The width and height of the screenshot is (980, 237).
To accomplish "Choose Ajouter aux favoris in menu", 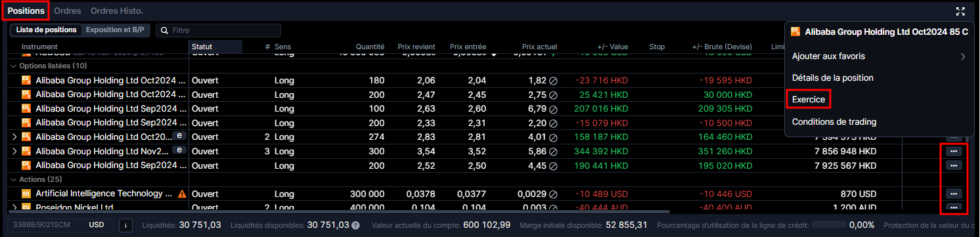I will (x=828, y=56).
